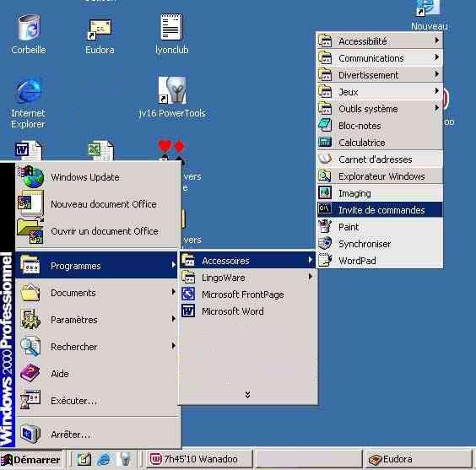Open Bloc-notes notepad
The height and width of the screenshot is (470, 476).
380,126
